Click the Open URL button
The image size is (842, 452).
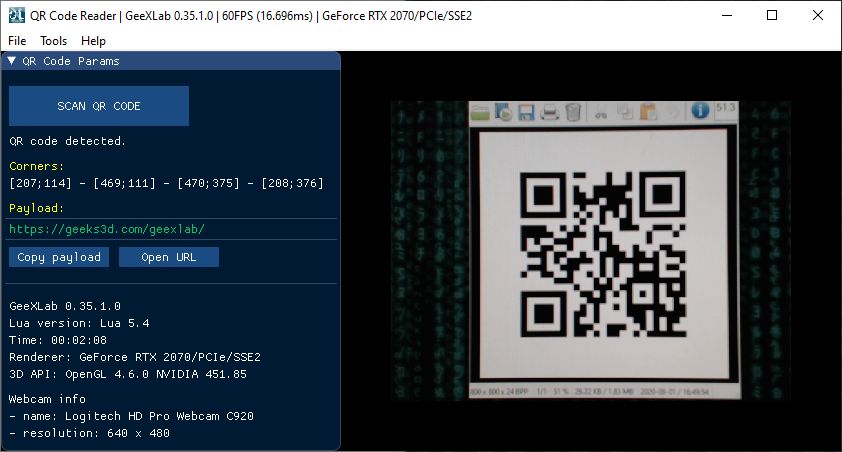point(169,257)
